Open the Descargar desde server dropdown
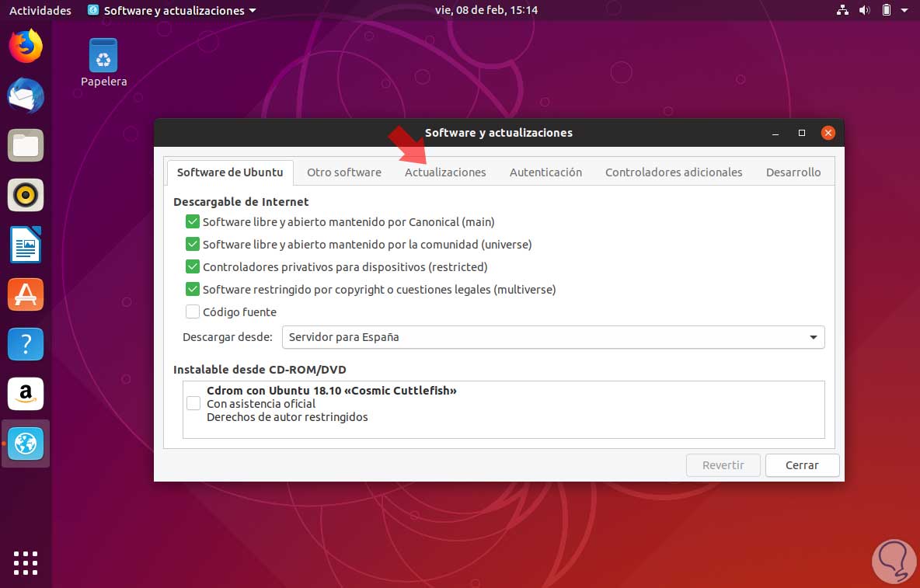 pyautogui.click(x=553, y=337)
